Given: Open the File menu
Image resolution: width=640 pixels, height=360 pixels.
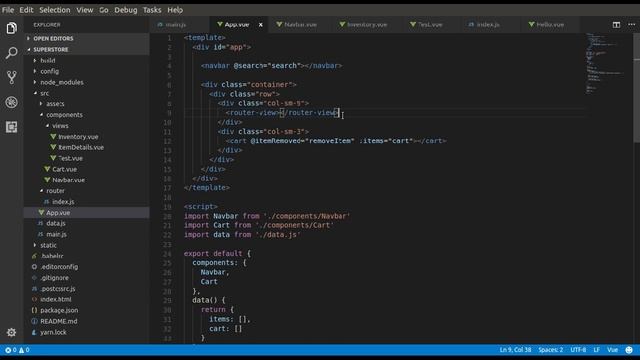Looking at the screenshot, I should (8, 10).
